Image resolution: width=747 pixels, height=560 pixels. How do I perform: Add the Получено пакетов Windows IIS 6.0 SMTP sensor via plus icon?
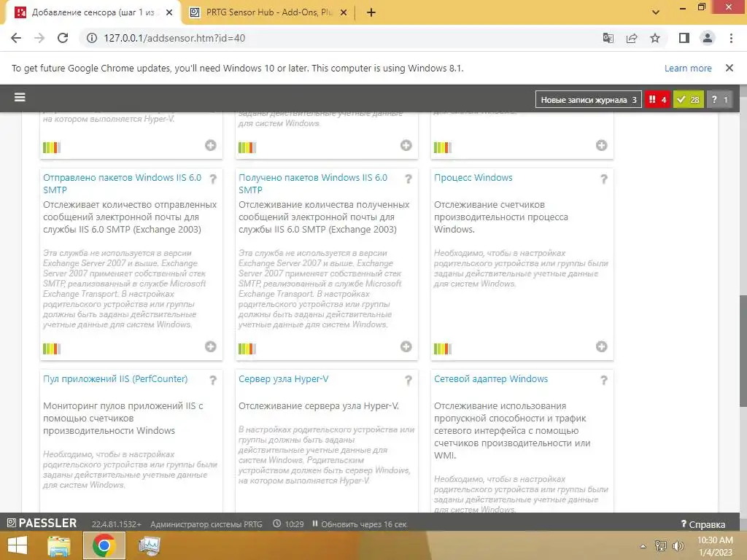(406, 346)
